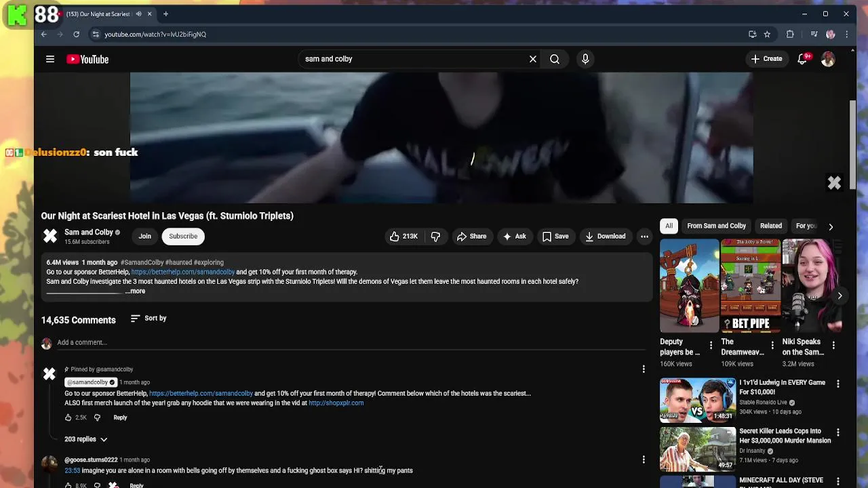Open Chrome media controls icon
Image resolution: width=868 pixels, height=488 pixels.
pyautogui.click(x=814, y=34)
